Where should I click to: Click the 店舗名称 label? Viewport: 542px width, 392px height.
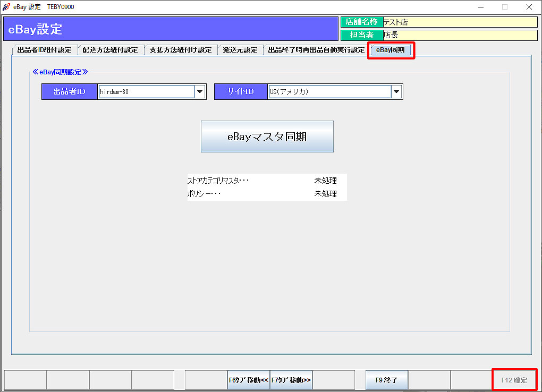tap(362, 22)
